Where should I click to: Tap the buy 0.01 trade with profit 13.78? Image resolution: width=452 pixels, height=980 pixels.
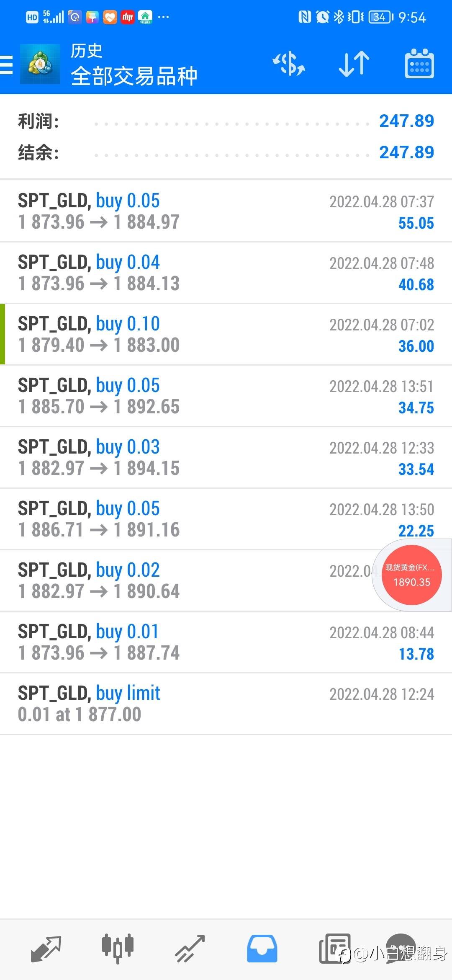(226, 642)
